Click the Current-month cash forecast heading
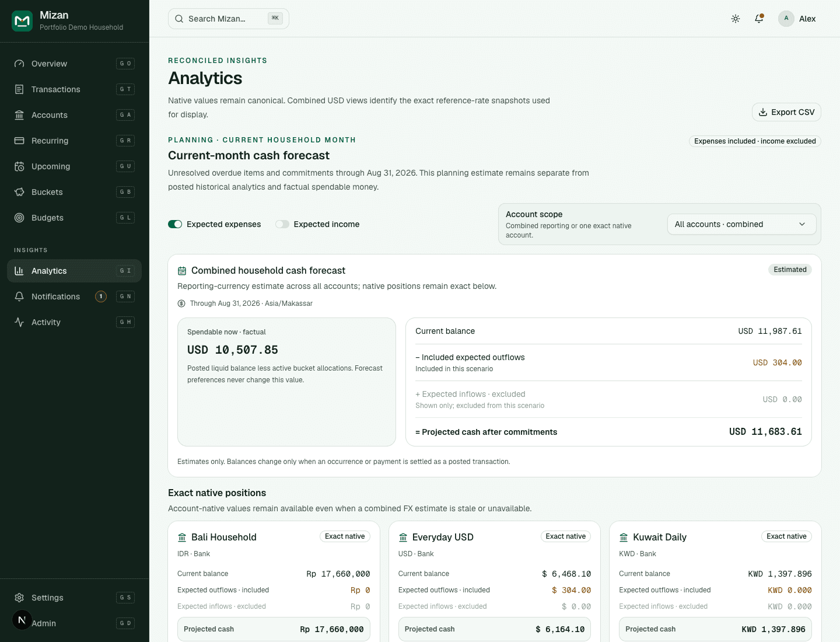 [x=249, y=155]
